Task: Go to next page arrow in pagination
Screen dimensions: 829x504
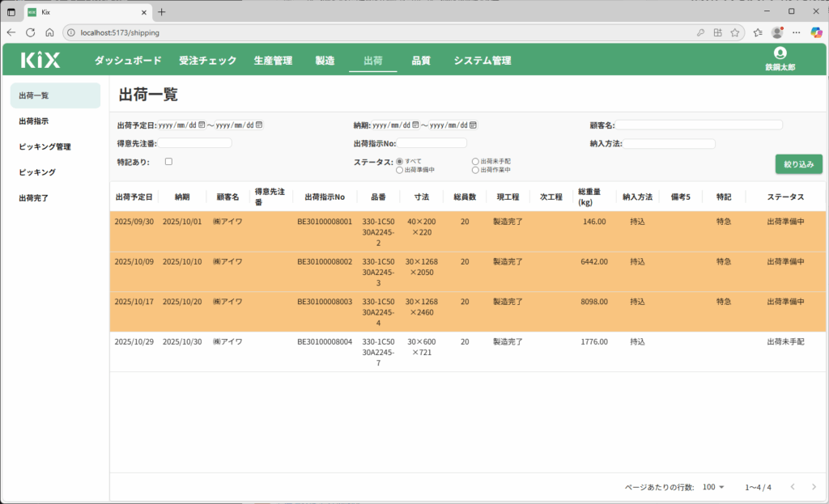Action: (x=814, y=487)
